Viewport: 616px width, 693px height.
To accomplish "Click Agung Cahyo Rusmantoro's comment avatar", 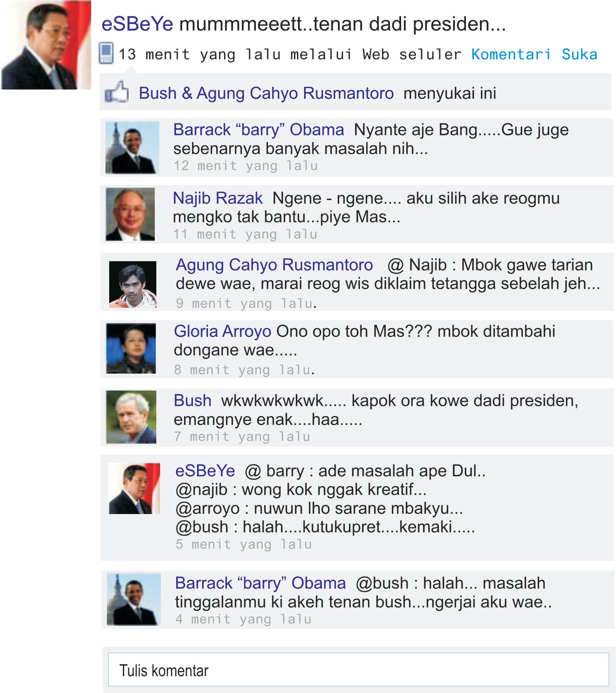I will 133,284.
